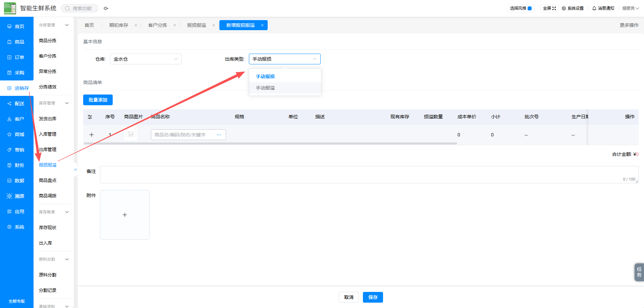Open system settings gear
Image resolution: width=644 pixels, height=308 pixels.
coord(564,8)
